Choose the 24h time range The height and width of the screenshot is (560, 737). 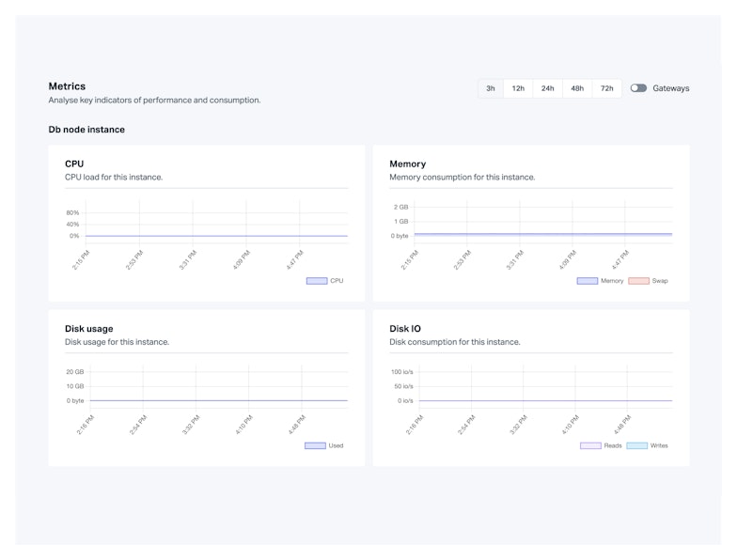pos(547,88)
